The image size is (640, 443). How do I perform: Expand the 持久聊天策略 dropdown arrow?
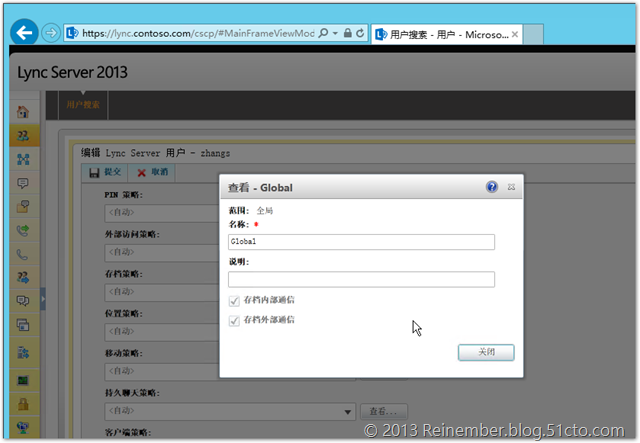point(348,411)
